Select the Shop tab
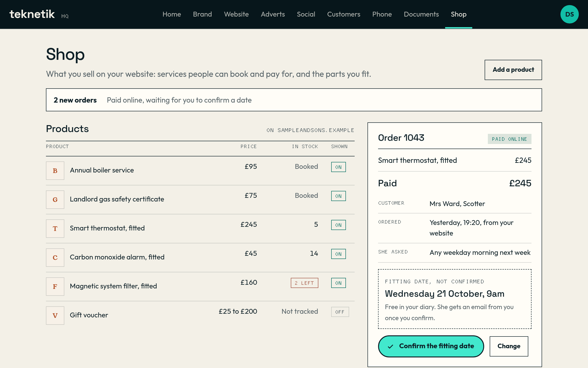Viewport: 588px width, 368px height. 458,14
